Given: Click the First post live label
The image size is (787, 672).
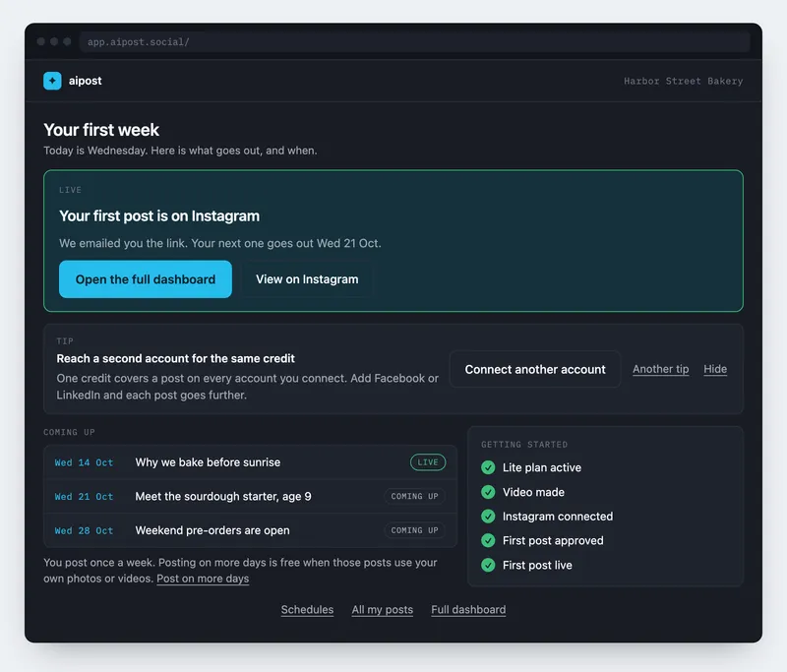Looking at the screenshot, I should (x=537, y=565).
